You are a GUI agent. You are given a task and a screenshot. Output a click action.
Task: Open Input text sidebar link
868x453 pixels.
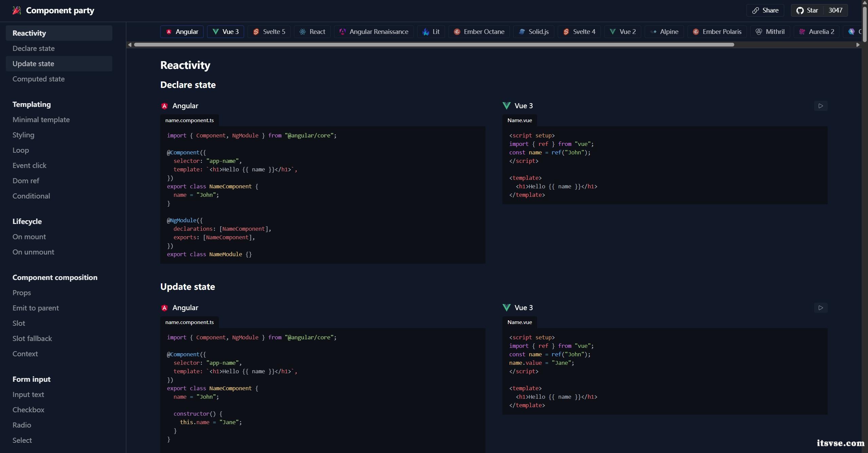pos(28,395)
